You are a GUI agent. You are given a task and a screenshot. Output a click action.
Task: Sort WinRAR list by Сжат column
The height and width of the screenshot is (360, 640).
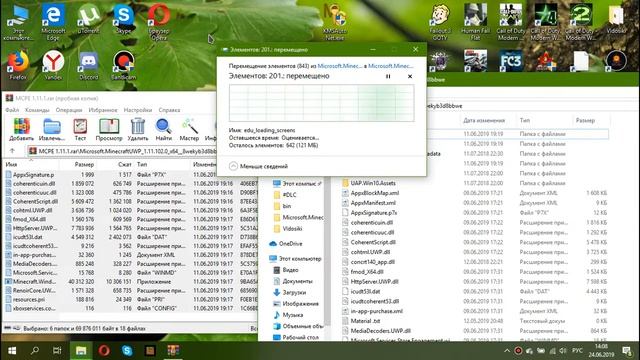click(125, 164)
